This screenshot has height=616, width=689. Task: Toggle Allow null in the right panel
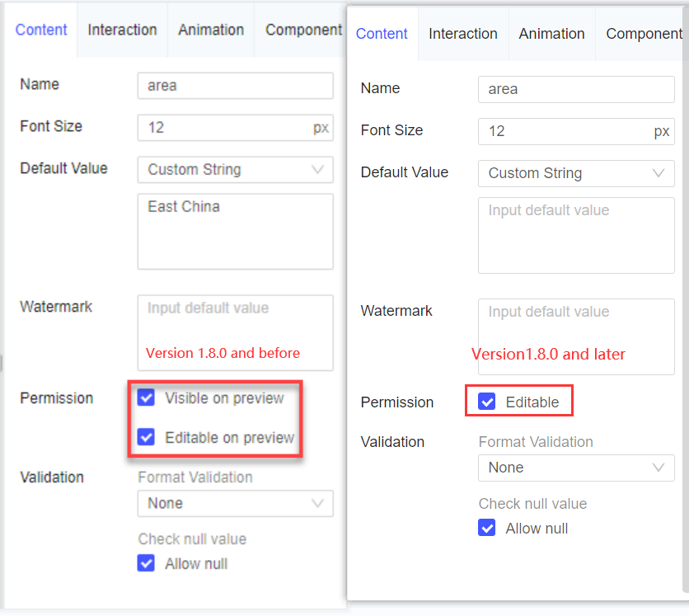[x=486, y=528]
